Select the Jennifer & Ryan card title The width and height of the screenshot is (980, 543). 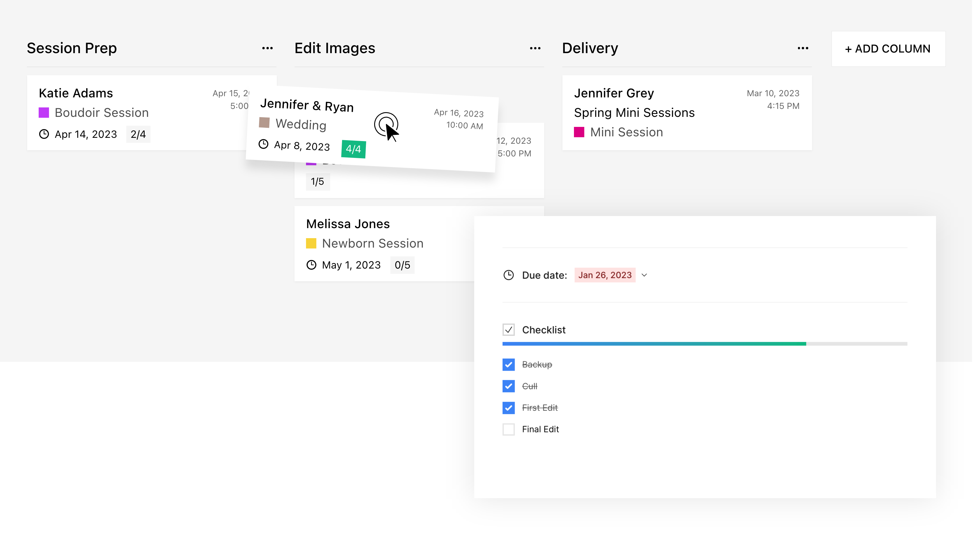pos(309,106)
